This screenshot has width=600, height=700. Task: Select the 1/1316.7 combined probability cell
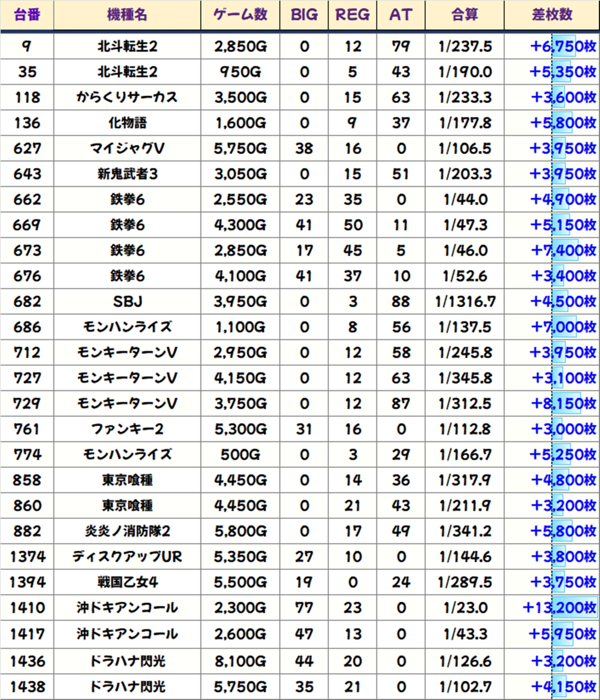coord(464,302)
